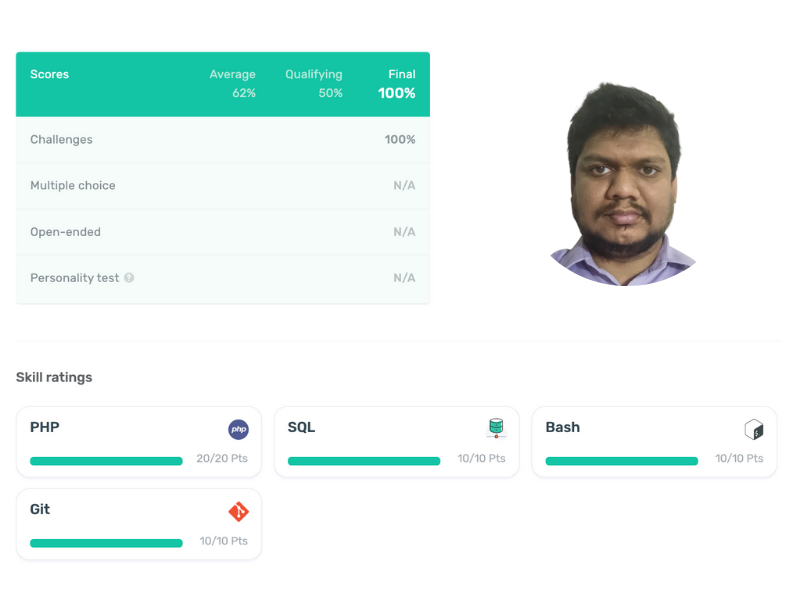This screenshot has height=600, width=800.
Task: Click the candidate profile photo
Action: pyautogui.click(x=623, y=184)
